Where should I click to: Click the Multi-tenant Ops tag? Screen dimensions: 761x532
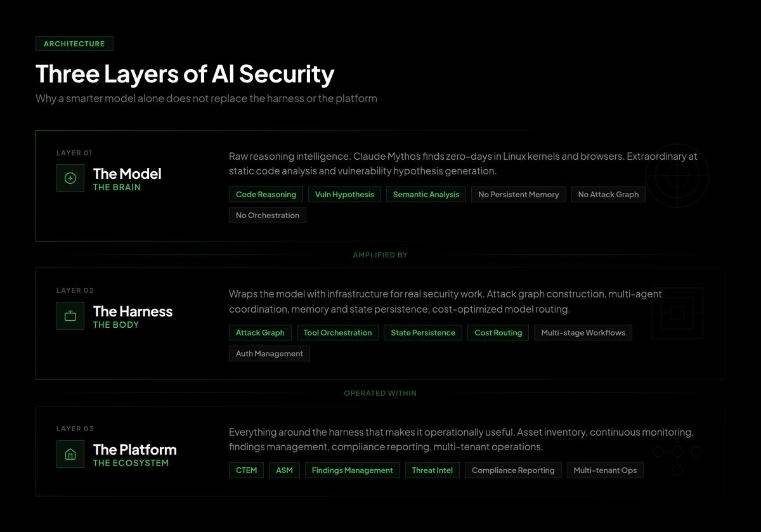point(605,470)
